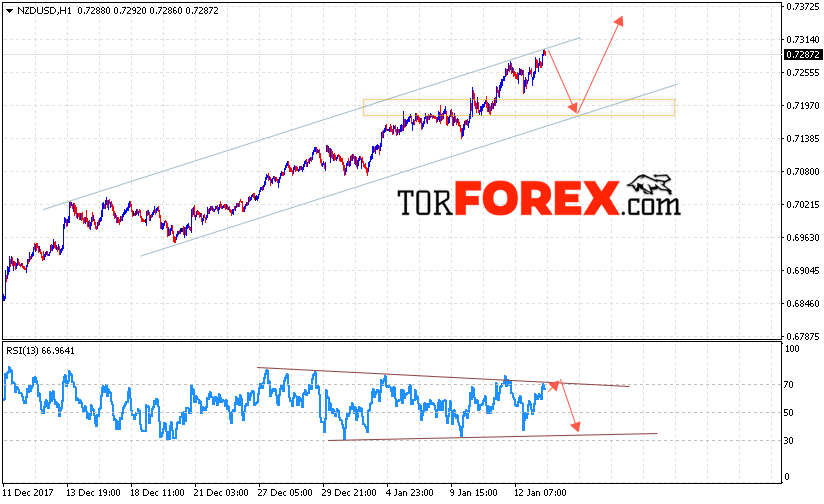Select the current price label 0.72872
This screenshot has height=504, width=824.
coord(802,55)
